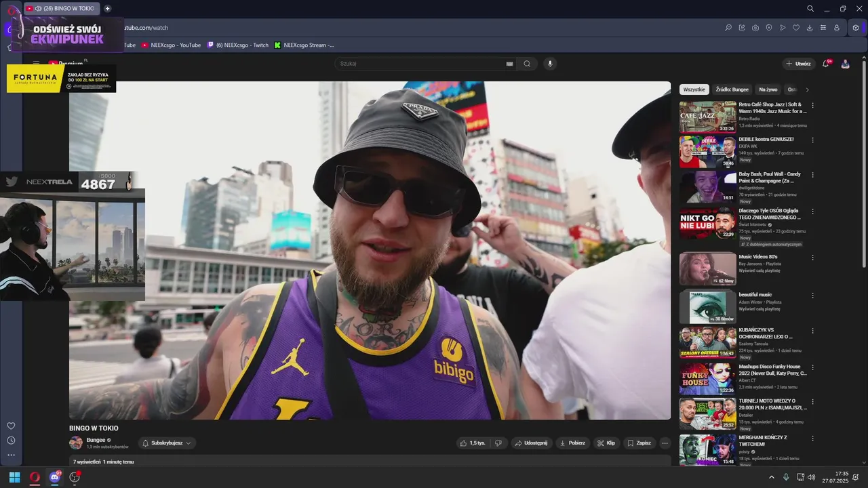Click the Pobierz download button
Image resolution: width=868 pixels, height=488 pixels.
pyautogui.click(x=572, y=443)
